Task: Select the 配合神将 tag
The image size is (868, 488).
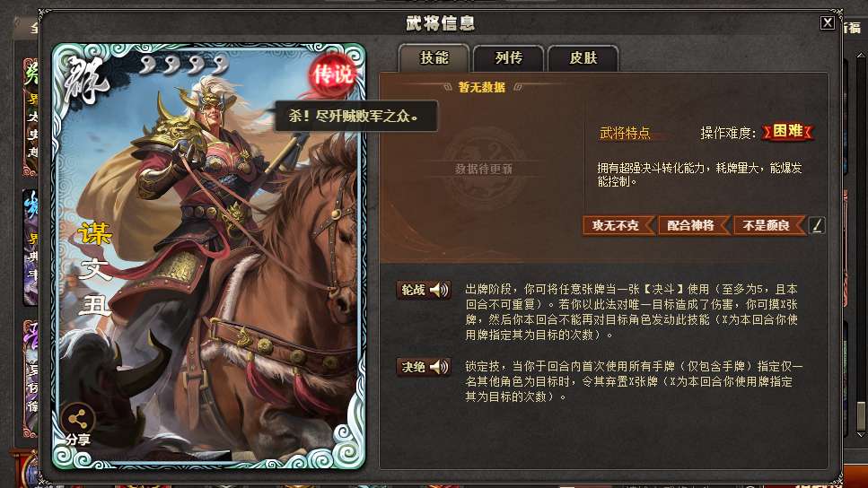Action: click(694, 225)
